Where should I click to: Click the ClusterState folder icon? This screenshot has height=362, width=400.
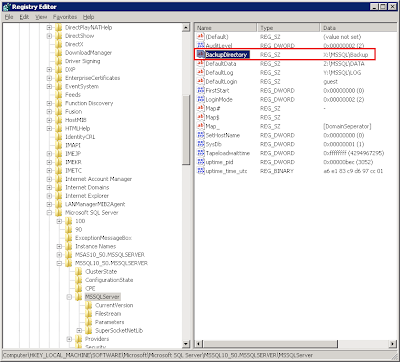click(79, 272)
